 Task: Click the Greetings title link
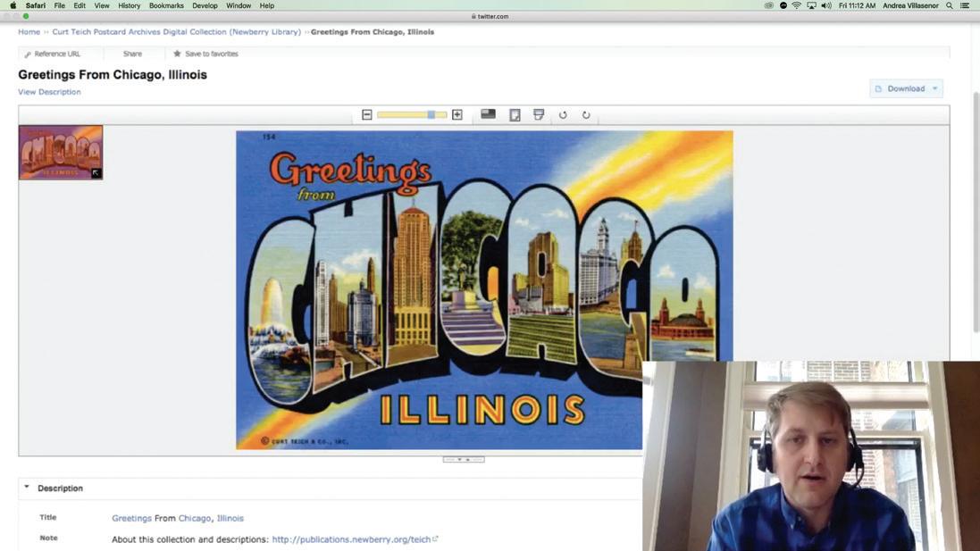pos(131,518)
